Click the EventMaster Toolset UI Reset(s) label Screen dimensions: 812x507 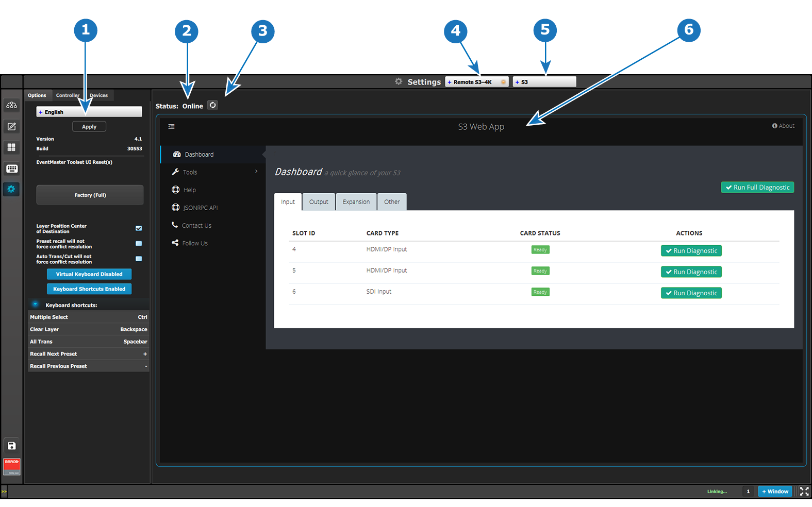74,162
